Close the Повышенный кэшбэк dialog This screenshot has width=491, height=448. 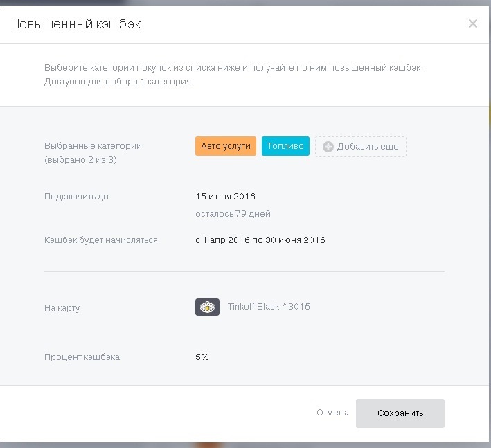coord(472,24)
